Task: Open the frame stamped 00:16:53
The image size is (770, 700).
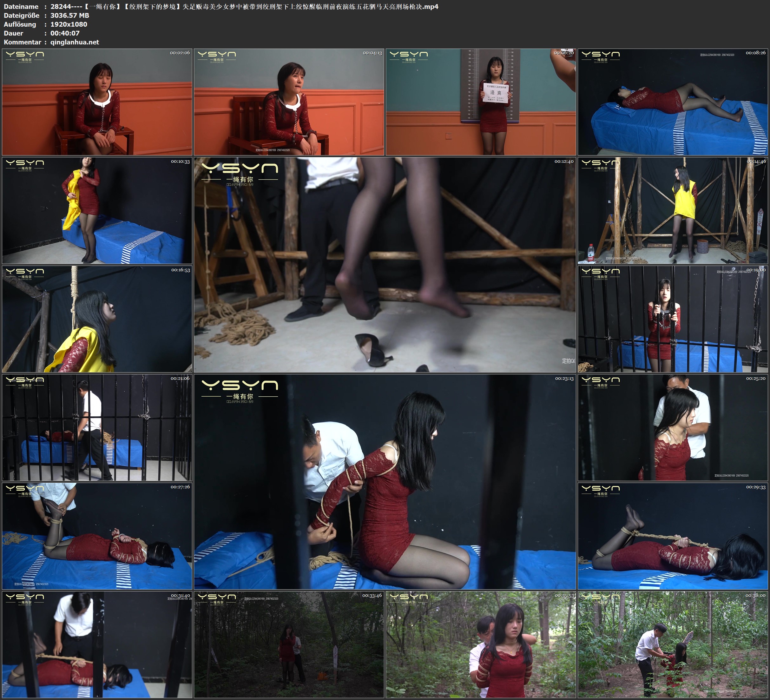Action: point(97,319)
